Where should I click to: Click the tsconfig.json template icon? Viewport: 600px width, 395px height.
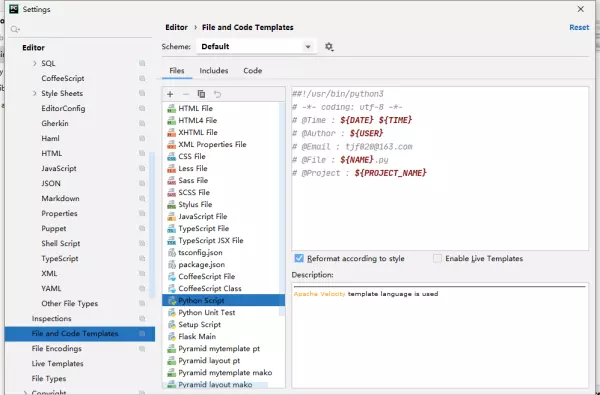171,253
